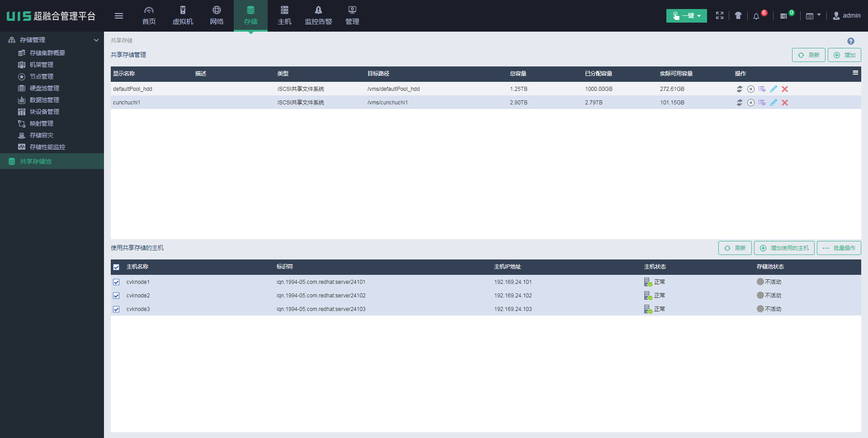Click 刷新 in the hosts using shared storage section
The height and width of the screenshot is (438, 868).
(x=735, y=248)
